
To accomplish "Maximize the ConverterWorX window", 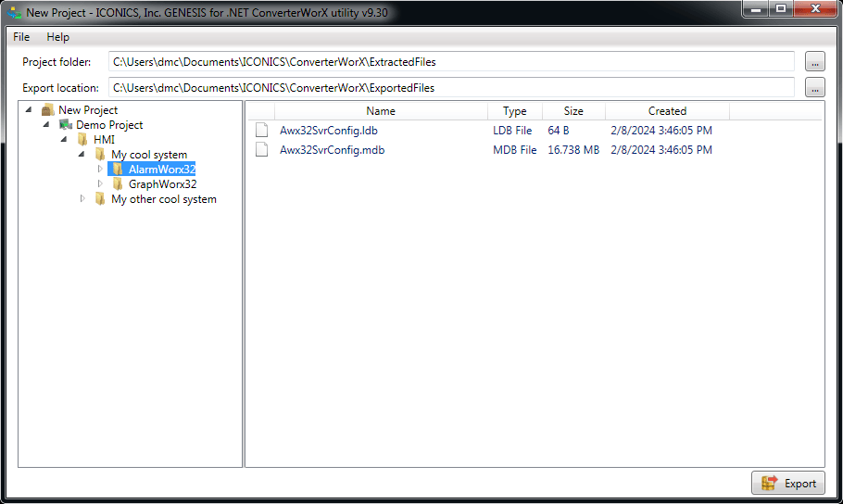I will 781,8.
